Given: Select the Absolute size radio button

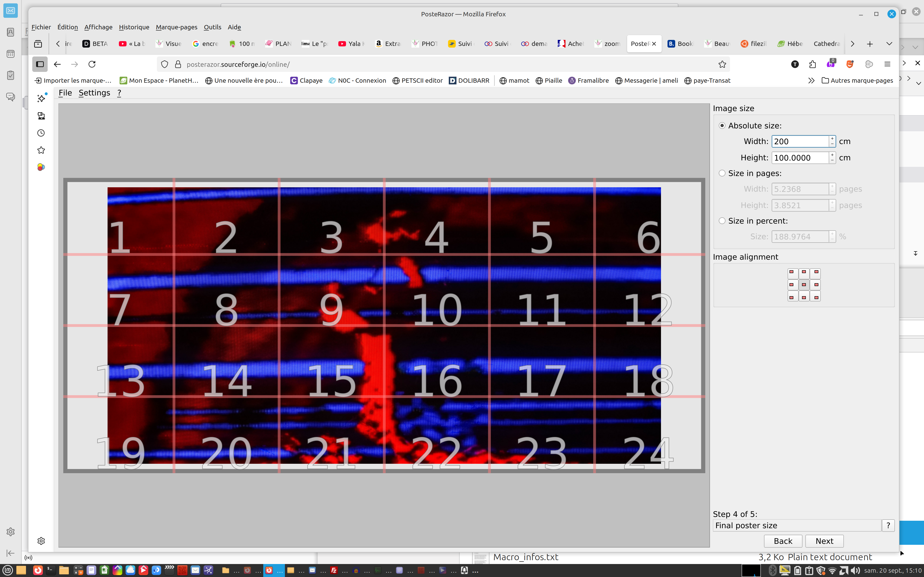Looking at the screenshot, I should (x=722, y=125).
